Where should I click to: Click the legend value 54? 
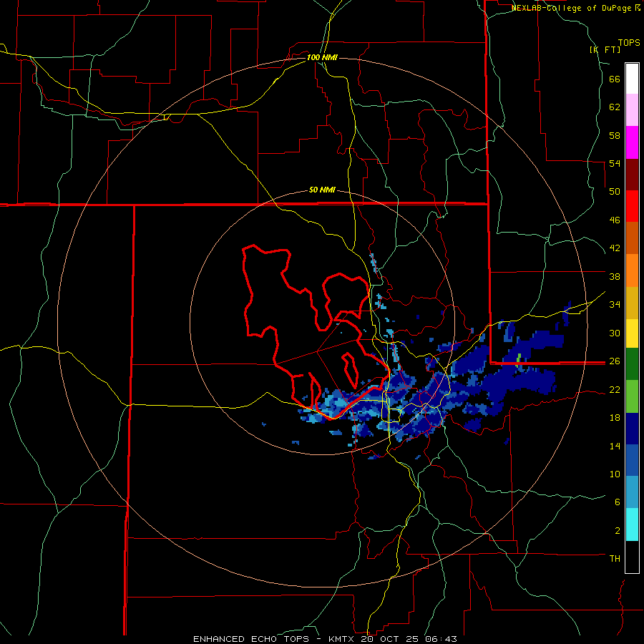[615, 163]
